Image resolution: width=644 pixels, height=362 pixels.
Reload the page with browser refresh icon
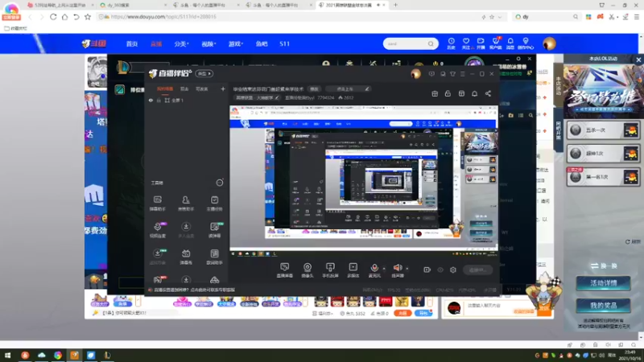(x=53, y=17)
